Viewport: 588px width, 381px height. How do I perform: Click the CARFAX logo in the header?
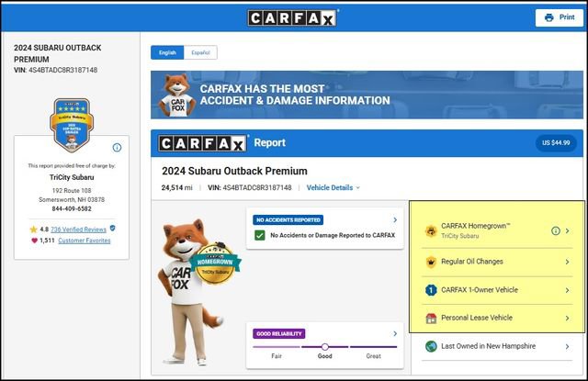tap(292, 17)
